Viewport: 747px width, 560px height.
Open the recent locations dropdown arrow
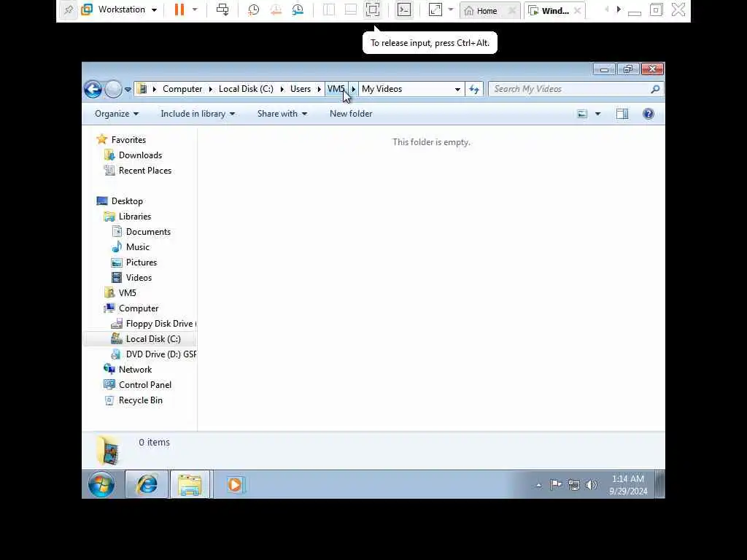coord(128,89)
